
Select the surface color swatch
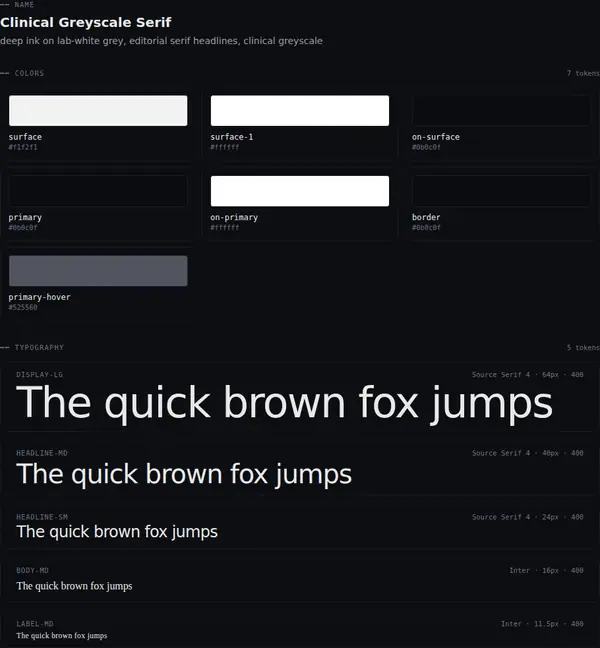tap(98, 111)
